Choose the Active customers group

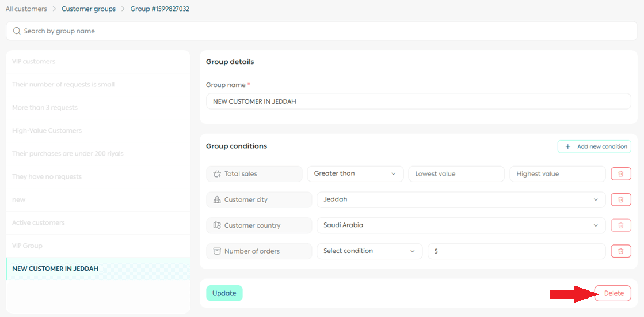click(39, 223)
